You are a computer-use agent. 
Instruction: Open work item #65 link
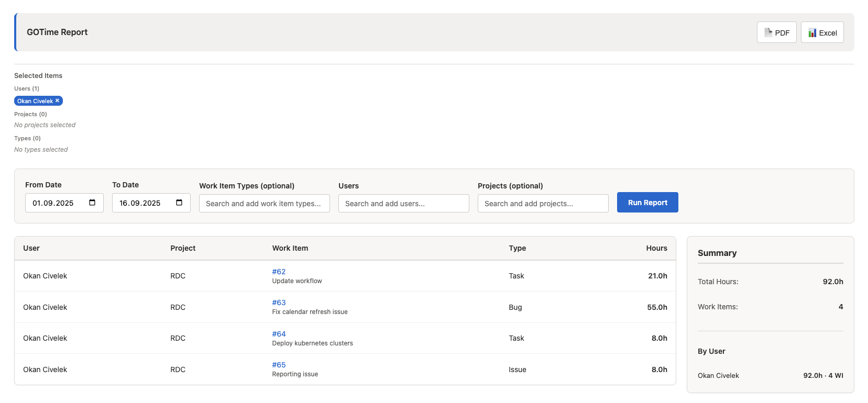tap(279, 365)
